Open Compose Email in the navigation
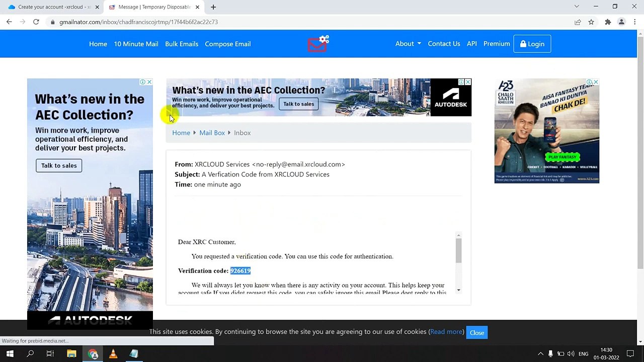 pos(227,44)
